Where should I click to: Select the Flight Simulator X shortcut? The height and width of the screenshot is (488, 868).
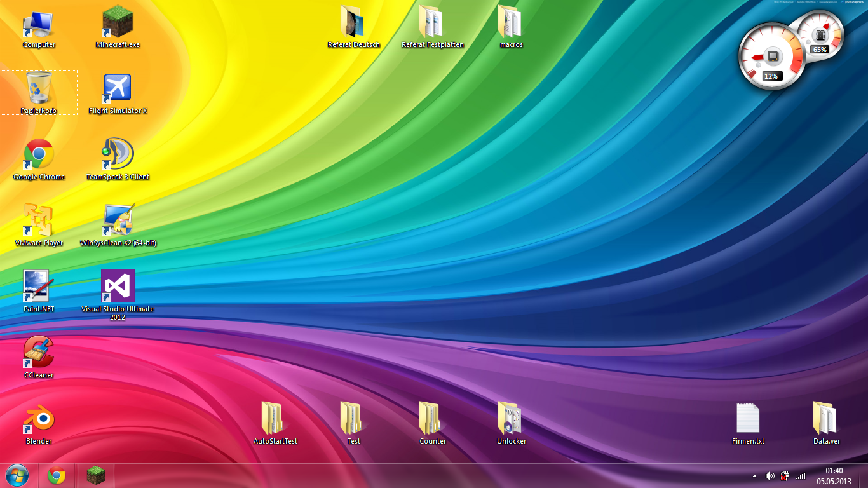pyautogui.click(x=118, y=89)
